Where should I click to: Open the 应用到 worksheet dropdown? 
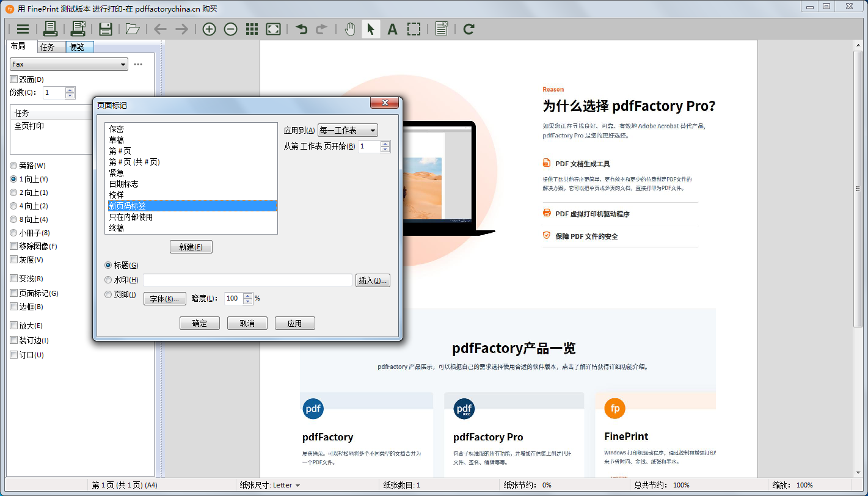coord(347,129)
